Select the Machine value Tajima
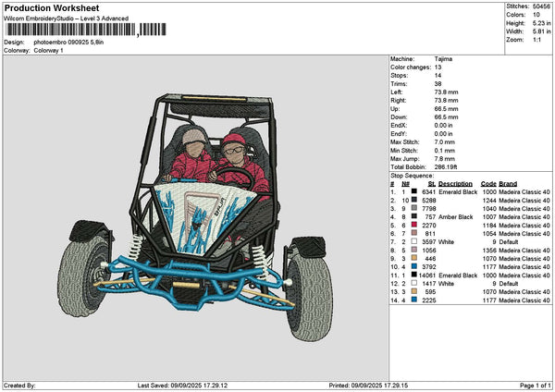Viewport: 555px width, 392px height. coord(443,59)
